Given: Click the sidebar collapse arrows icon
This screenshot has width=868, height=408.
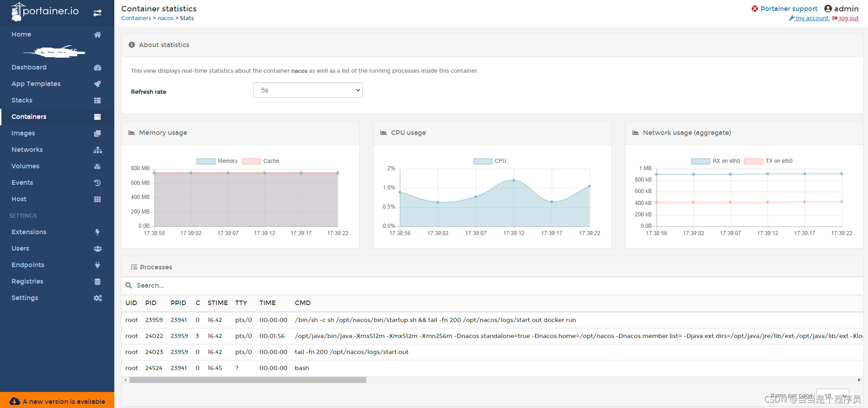Looking at the screenshot, I should pos(97,13).
